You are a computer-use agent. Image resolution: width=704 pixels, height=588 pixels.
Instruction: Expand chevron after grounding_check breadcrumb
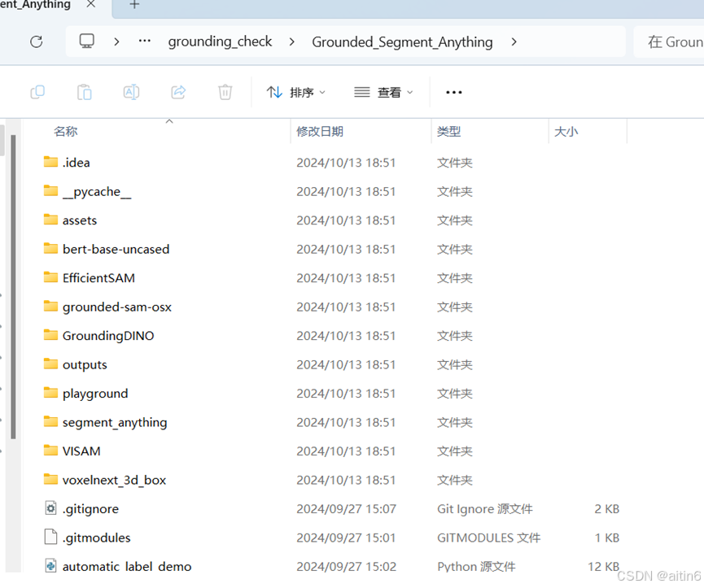tap(292, 41)
